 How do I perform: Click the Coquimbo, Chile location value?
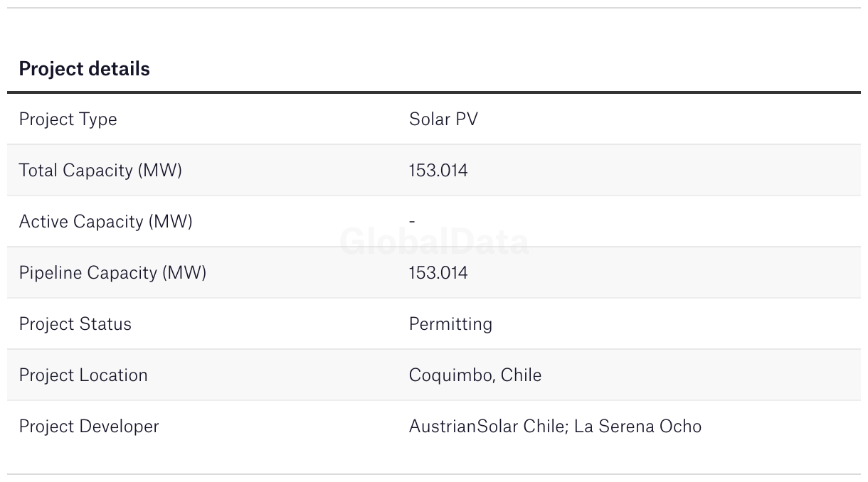click(x=475, y=375)
